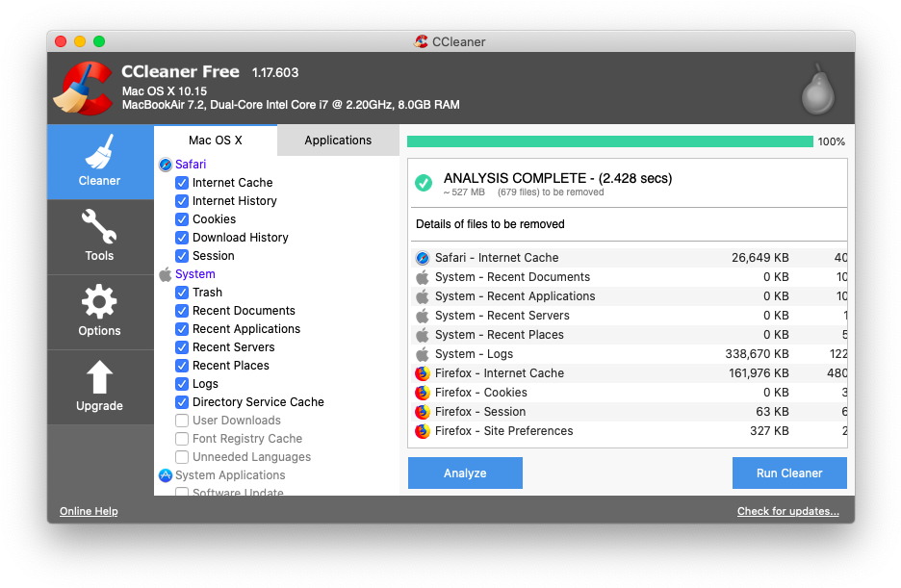
Task: Click the Safari compass icon in the tree
Action: (166, 165)
